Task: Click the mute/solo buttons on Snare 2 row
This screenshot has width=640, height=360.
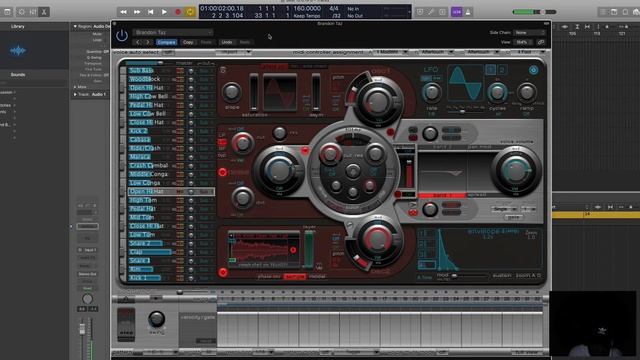Action: pyautogui.click(x=180, y=244)
